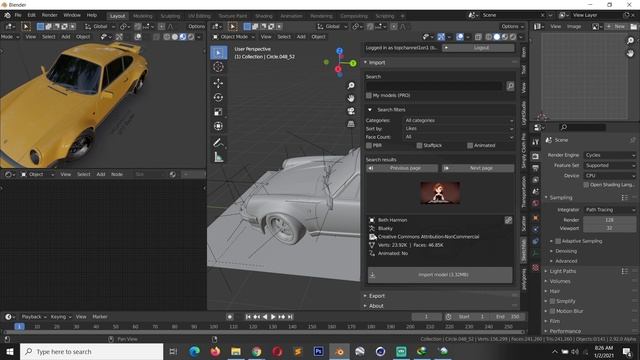Screen dimensions: 640x360
Task: Open the Device CPU dropdown
Action: pyautogui.click(x=610, y=176)
